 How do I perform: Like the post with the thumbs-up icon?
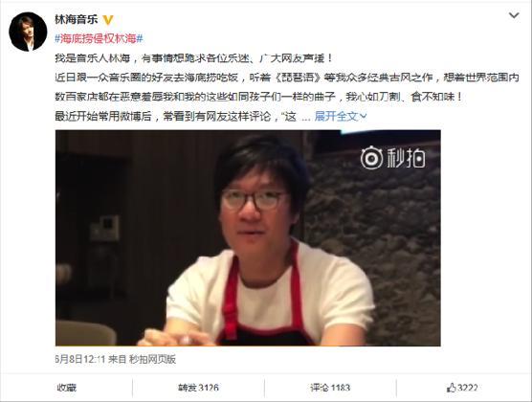[x=452, y=388]
